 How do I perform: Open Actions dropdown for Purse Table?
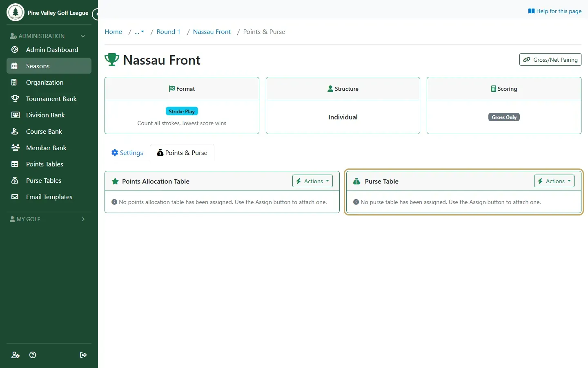[x=554, y=181]
